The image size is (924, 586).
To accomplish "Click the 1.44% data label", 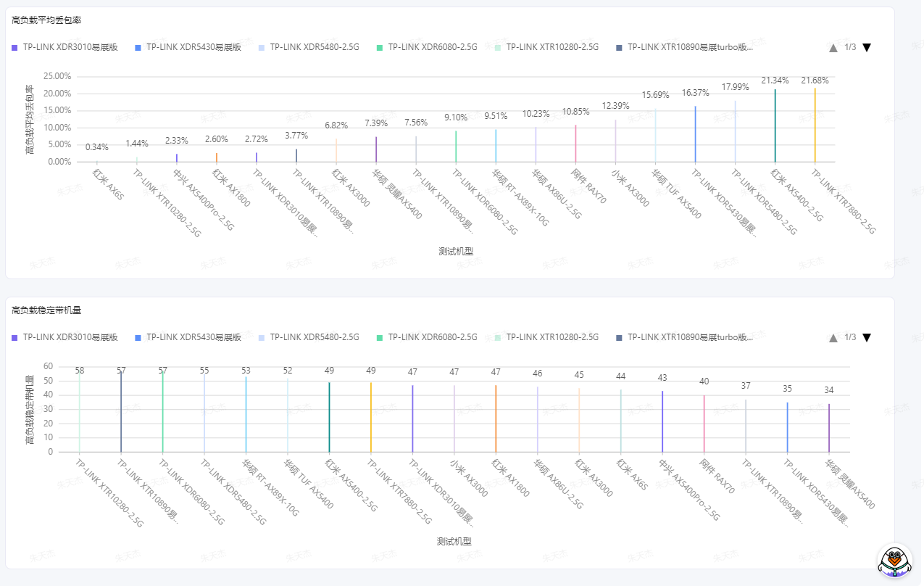I will (x=137, y=144).
